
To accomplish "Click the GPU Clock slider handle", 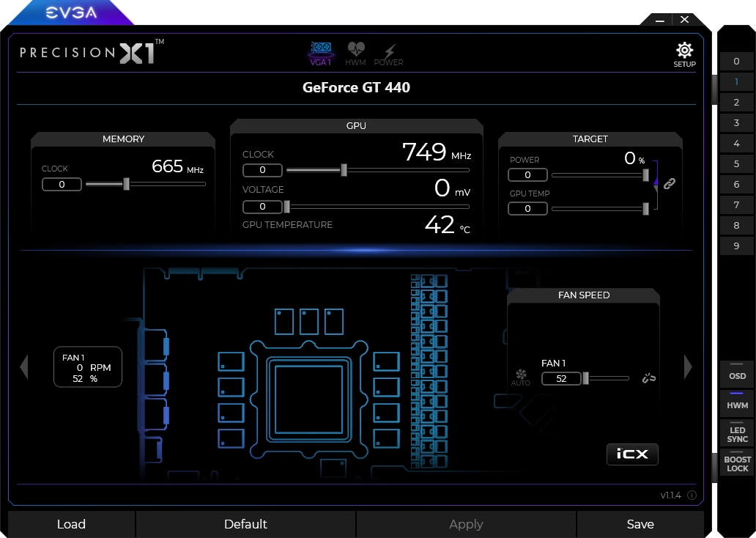I will [344, 170].
